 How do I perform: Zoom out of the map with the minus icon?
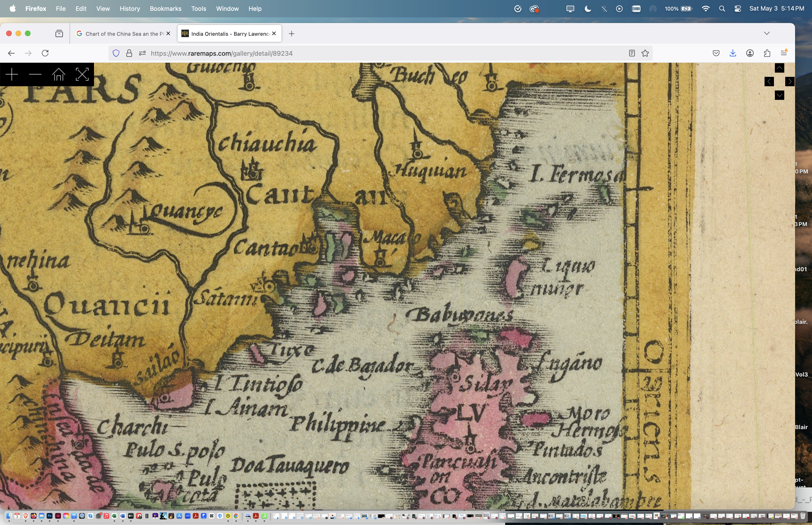point(35,74)
